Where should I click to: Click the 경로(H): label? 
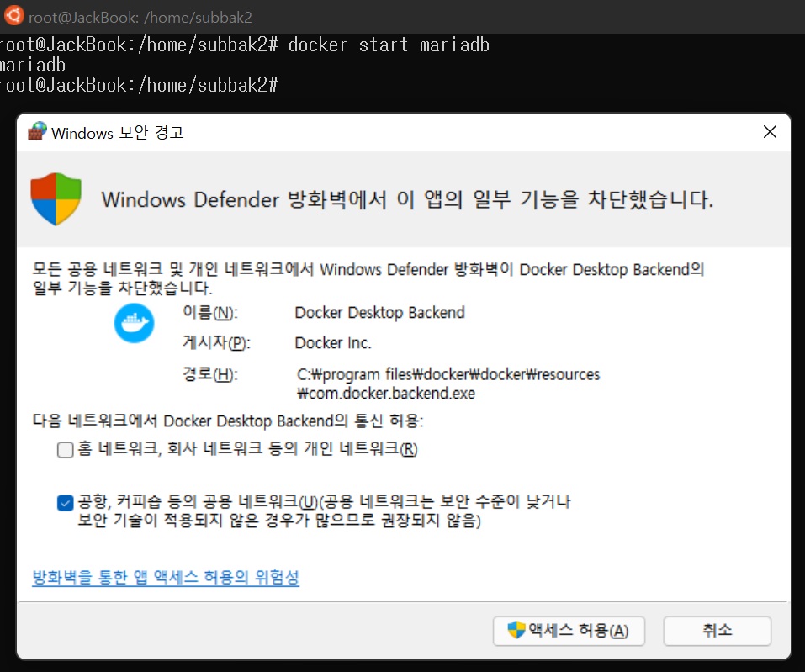[x=210, y=374]
